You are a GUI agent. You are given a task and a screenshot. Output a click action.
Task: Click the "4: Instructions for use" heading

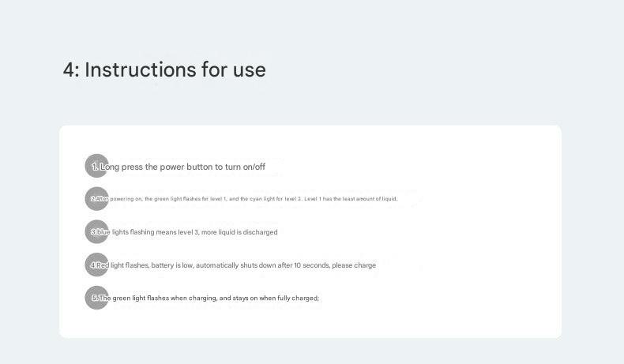164,69
